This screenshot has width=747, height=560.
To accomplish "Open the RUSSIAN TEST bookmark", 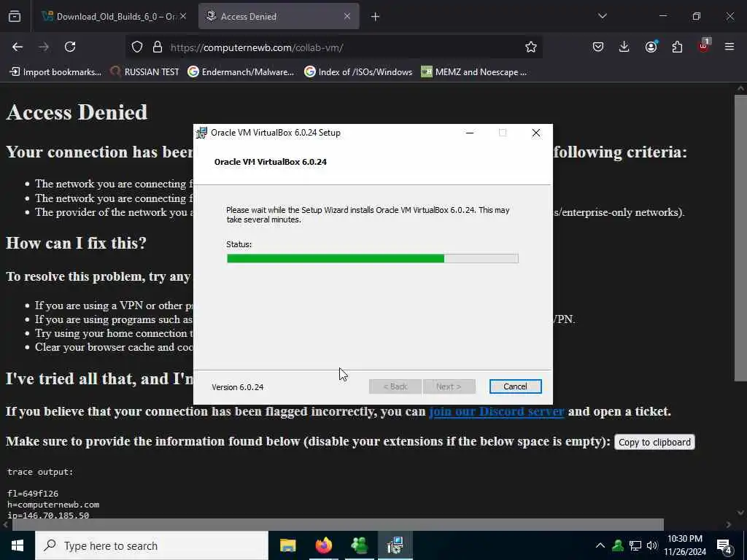I will point(145,72).
